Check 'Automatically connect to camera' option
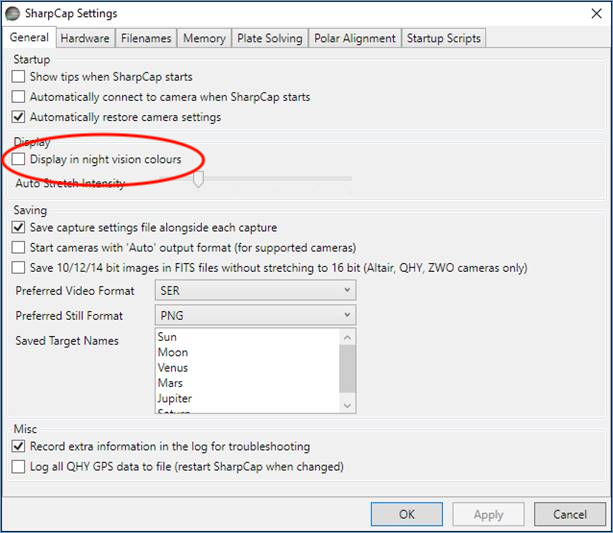 (20, 97)
